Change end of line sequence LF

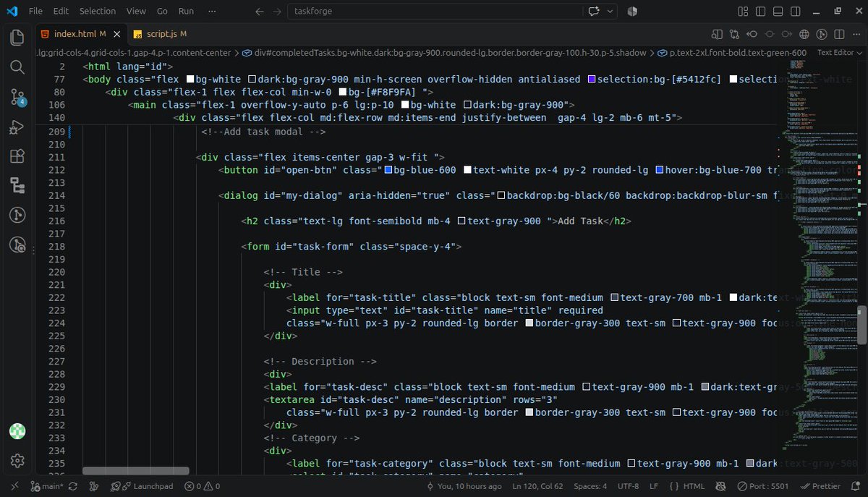[654, 486]
